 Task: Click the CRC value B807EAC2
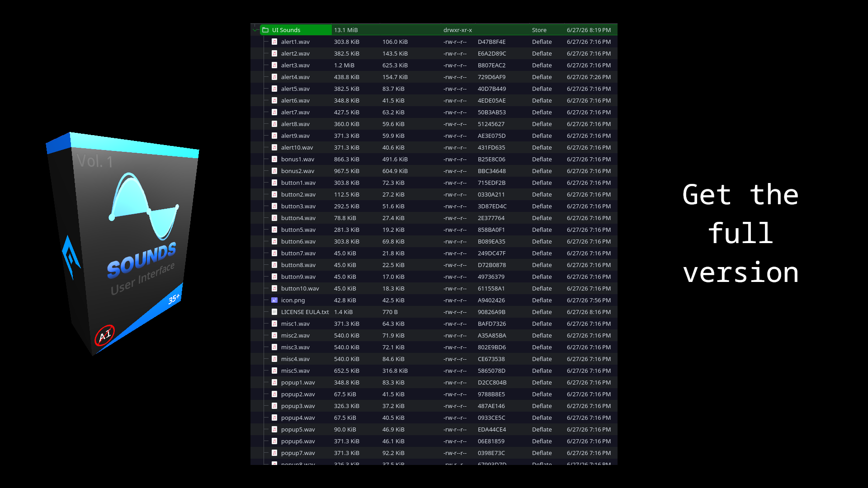point(492,65)
